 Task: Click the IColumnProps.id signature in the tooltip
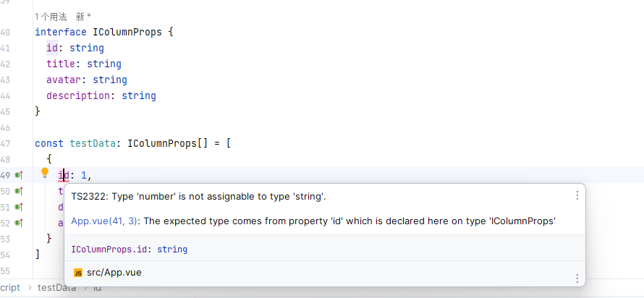(x=129, y=249)
